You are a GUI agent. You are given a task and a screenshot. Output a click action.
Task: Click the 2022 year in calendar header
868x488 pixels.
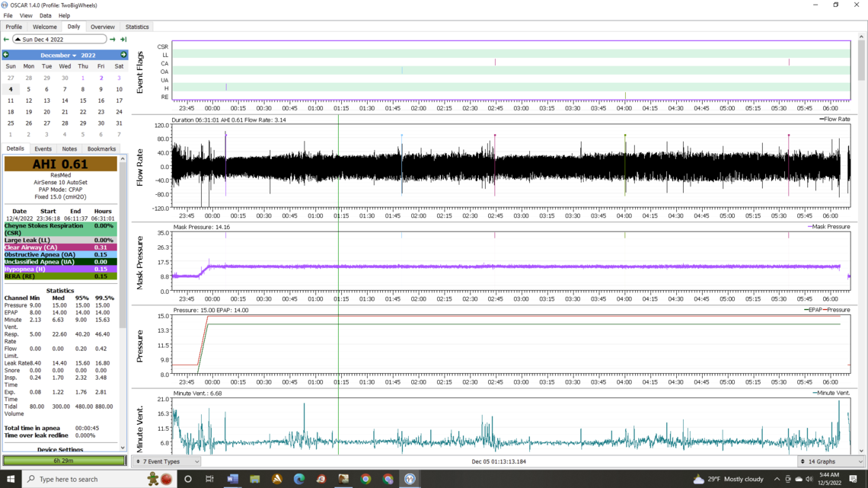pyautogui.click(x=88, y=56)
